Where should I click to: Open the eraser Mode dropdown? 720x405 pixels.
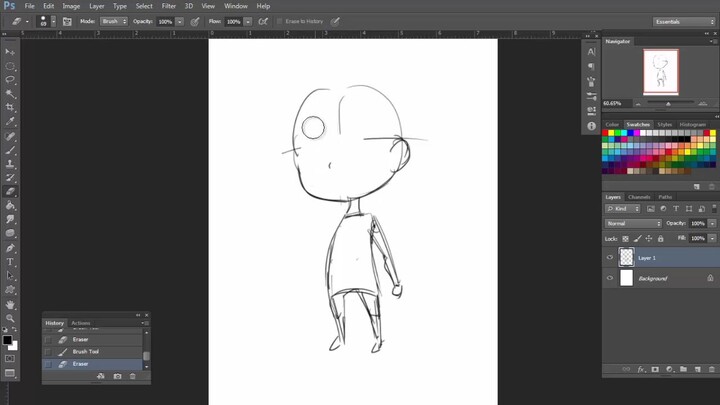[114, 22]
